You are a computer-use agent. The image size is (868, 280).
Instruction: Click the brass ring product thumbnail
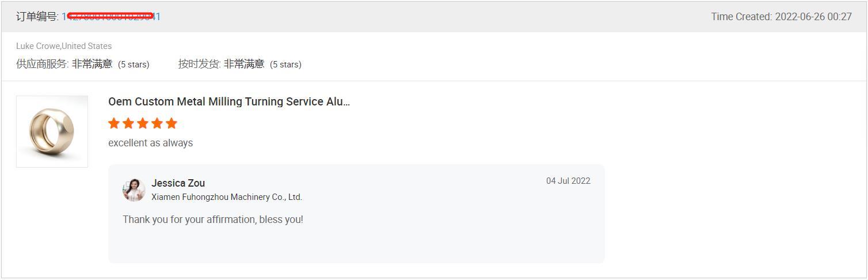pos(52,131)
